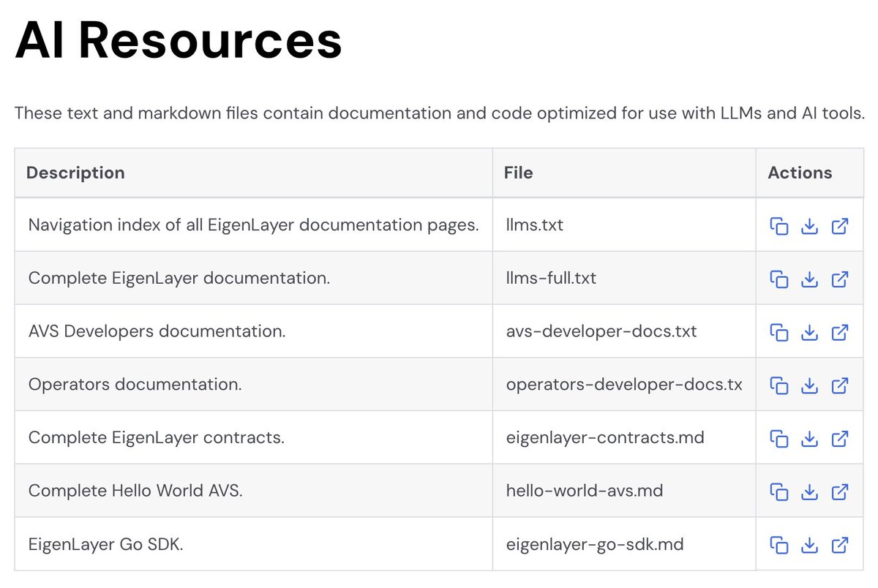Viewport: 878px width, 588px height.
Task: Click 'EigenLayer Go SDK.' description
Action: (x=105, y=544)
